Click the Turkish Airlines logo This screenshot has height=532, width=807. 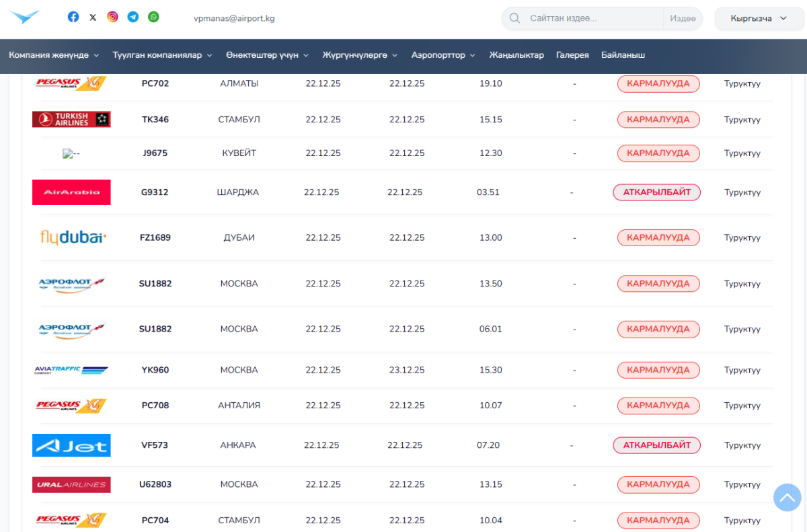[x=71, y=120]
